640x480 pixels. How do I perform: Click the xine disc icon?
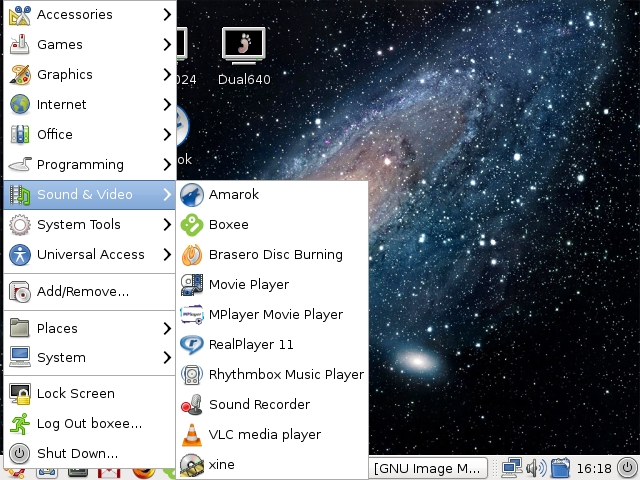point(192,465)
